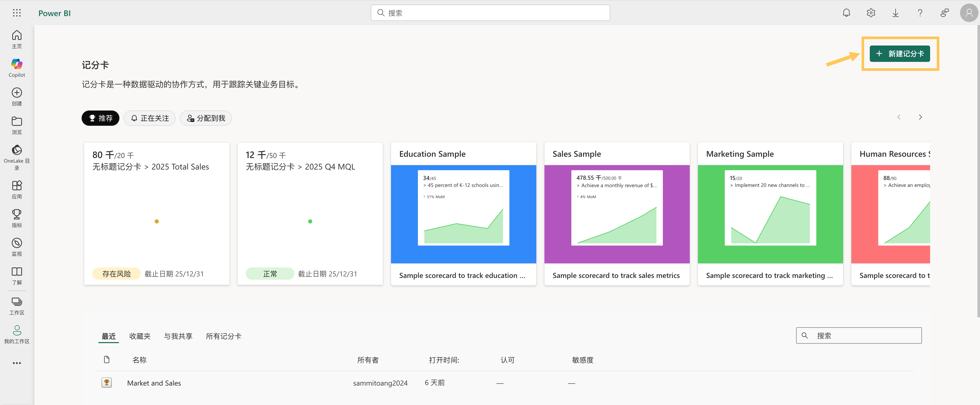
Task: Switch to the 所有记分卡 tab
Action: pos(223,336)
